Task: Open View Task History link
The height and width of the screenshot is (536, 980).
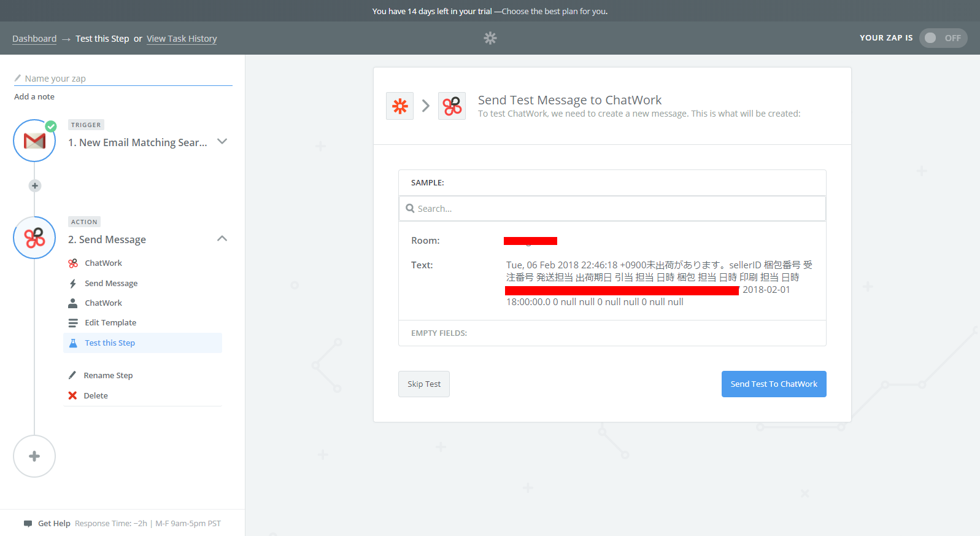Action: 182,39
